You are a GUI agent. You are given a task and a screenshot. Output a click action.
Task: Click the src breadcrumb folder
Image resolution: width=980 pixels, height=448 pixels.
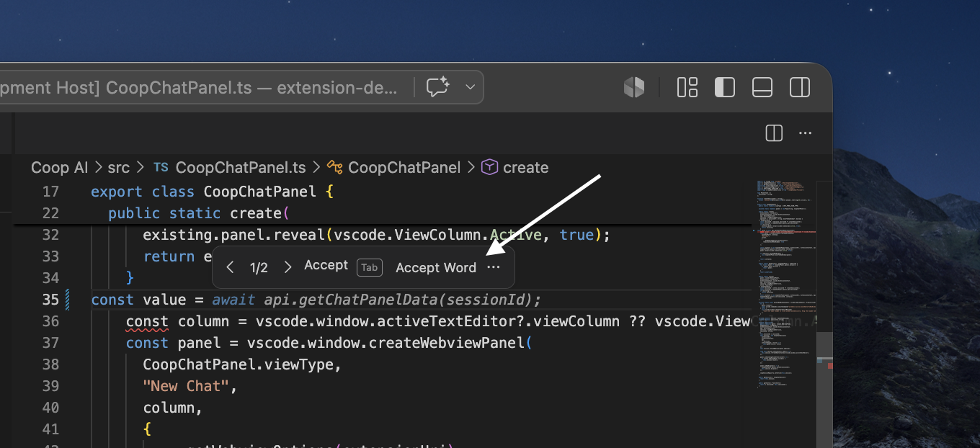coord(119,167)
